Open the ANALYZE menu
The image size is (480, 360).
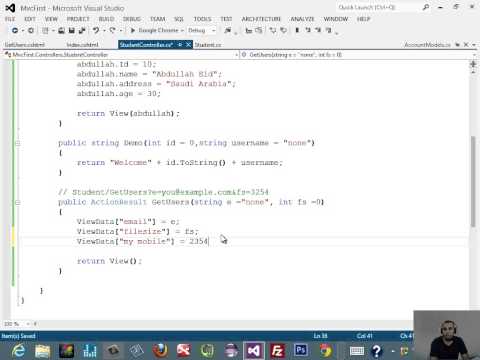tap(302, 19)
